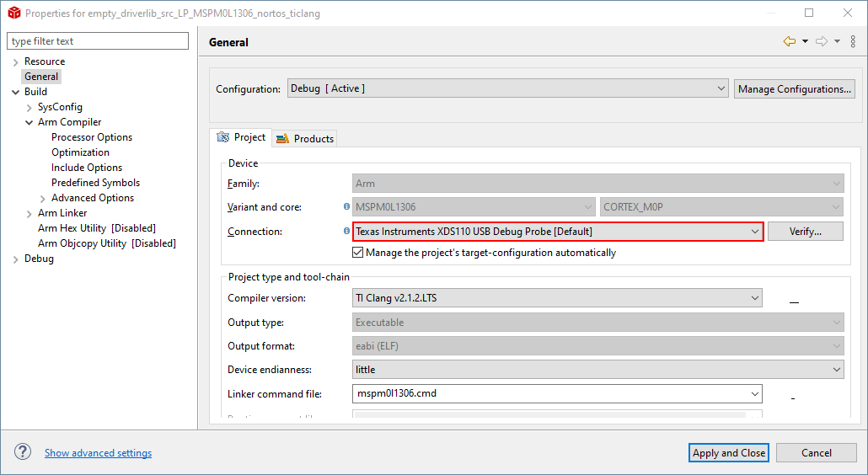Screen dimensions: 868x475
Task: Click the grey forward navigation arrow
Action: pyautogui.click(x=822, y=41)
